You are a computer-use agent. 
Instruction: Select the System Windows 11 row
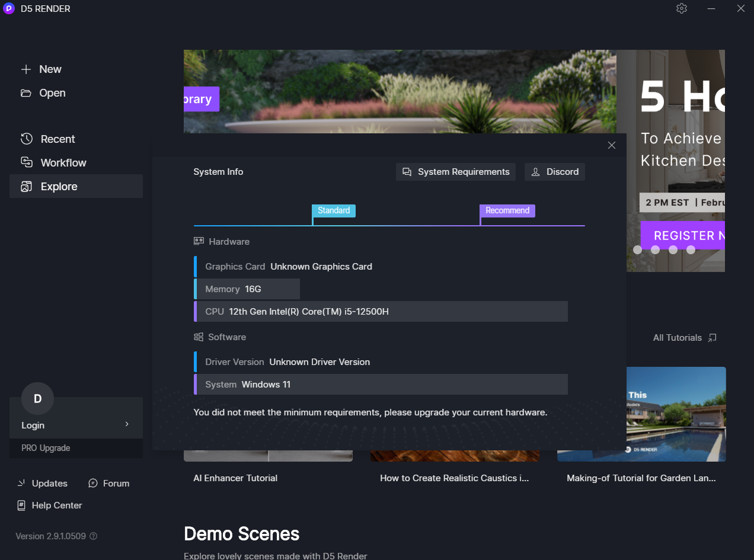[381, 385]
